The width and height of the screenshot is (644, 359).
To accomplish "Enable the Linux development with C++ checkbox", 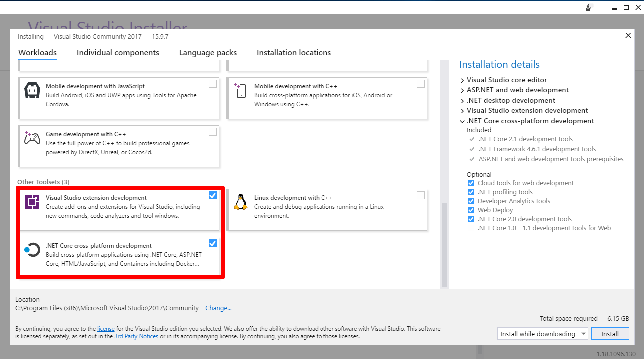I will click(x=421, y=195).
